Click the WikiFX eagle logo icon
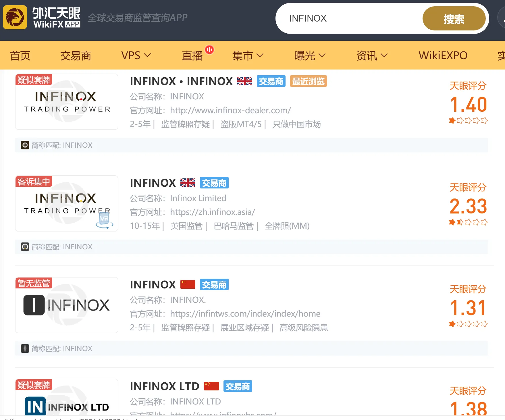 click(x=15, y=17)
